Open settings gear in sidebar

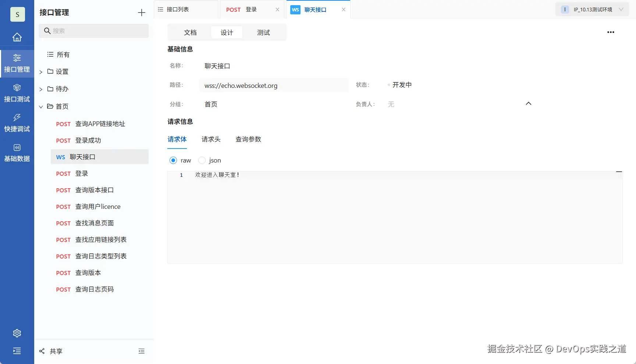pos(17,333)
